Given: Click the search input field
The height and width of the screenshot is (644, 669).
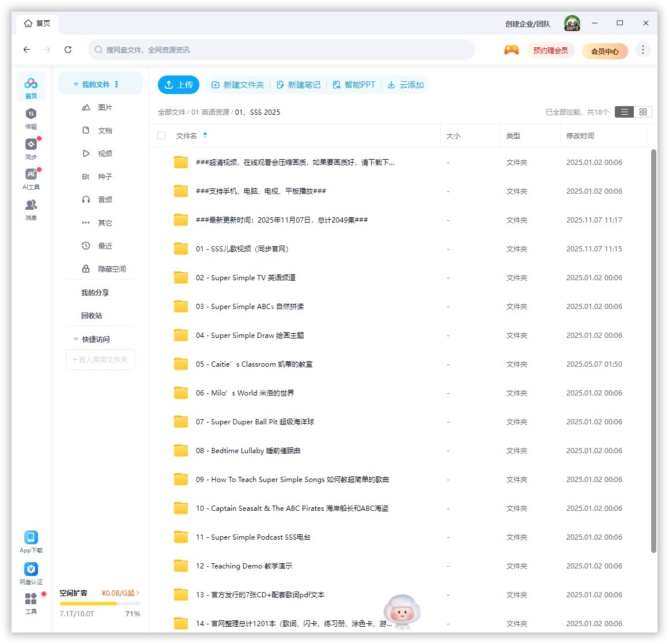Looking at the screenshot, I should pyautogui.click(x=282, y=50).
